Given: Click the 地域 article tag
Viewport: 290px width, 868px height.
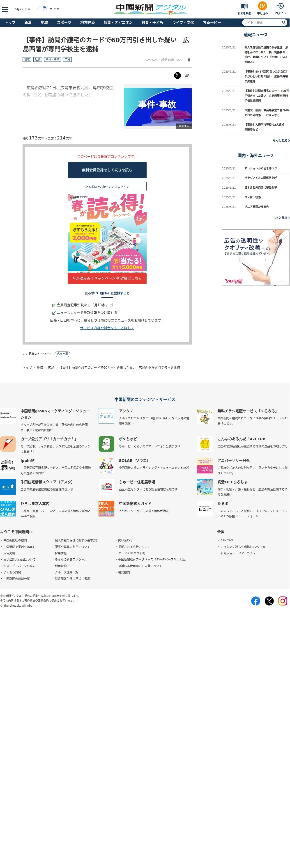Looking at the screenshot, I should tap(27, 59).
